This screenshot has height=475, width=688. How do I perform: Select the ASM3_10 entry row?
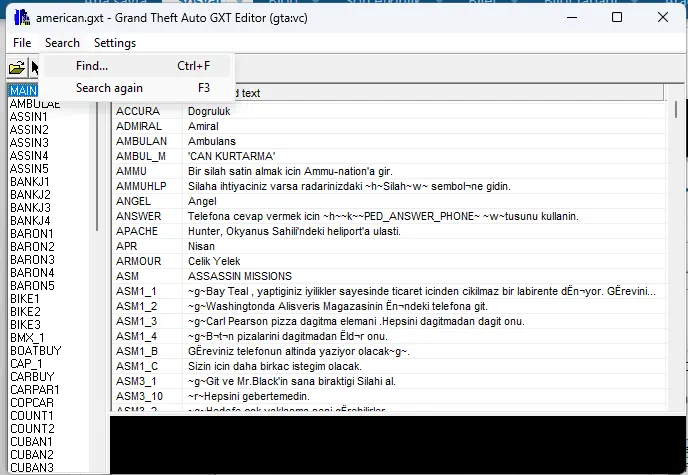pos(389,396)
